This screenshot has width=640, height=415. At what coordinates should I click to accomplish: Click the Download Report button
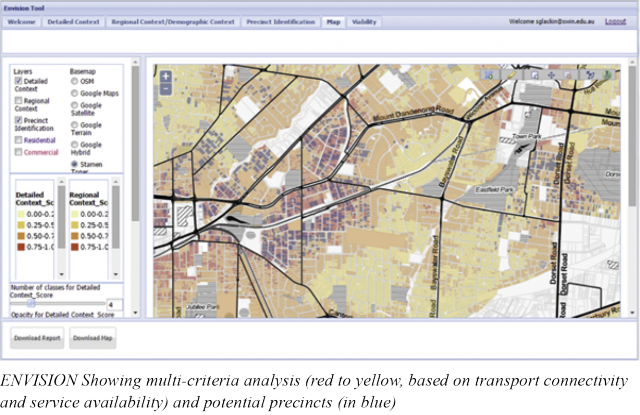tap(37, 338)
